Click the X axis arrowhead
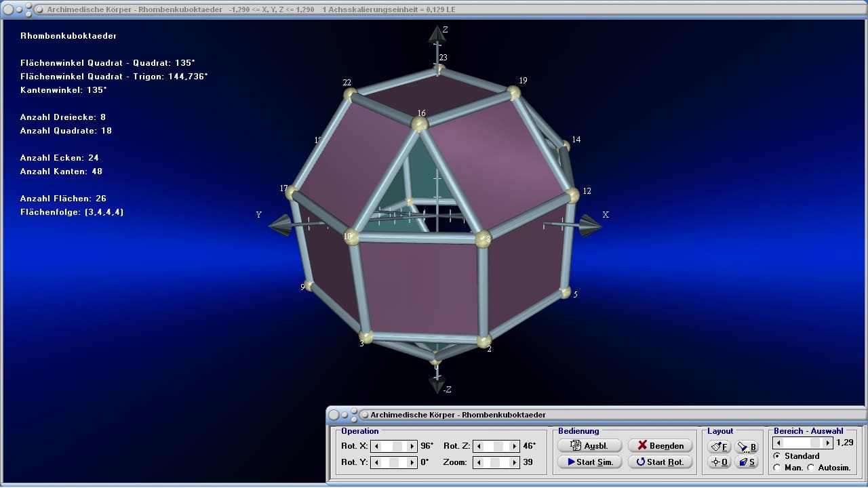This screenshot has height=488, width=868. coord(590,226)
